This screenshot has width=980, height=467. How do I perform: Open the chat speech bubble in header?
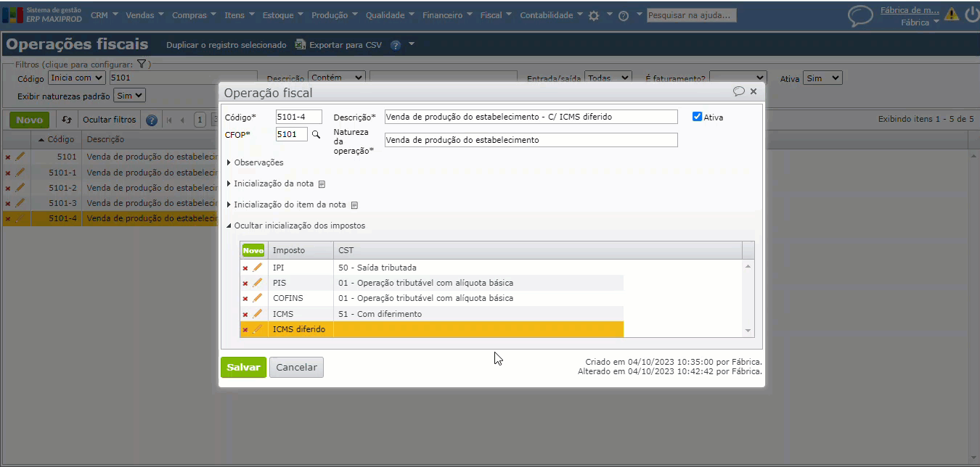(x=861, y=16)
